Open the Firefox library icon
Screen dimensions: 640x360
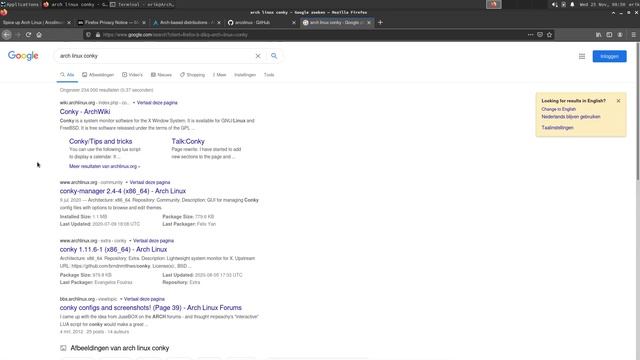598,35
